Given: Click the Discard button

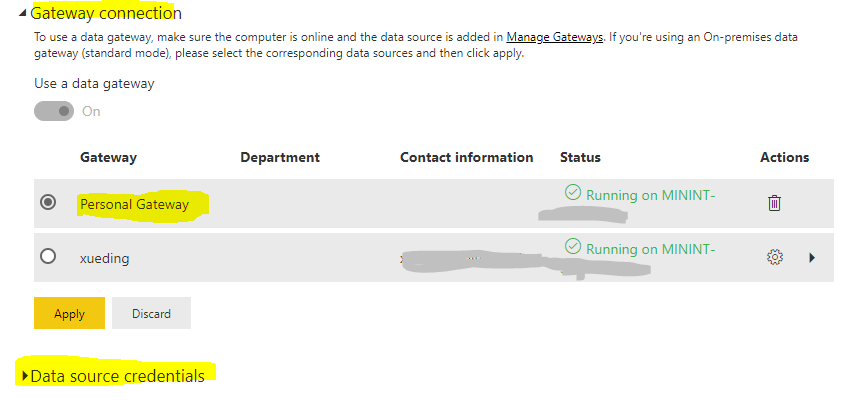Looking at the screenshot, I should point(151,313).
